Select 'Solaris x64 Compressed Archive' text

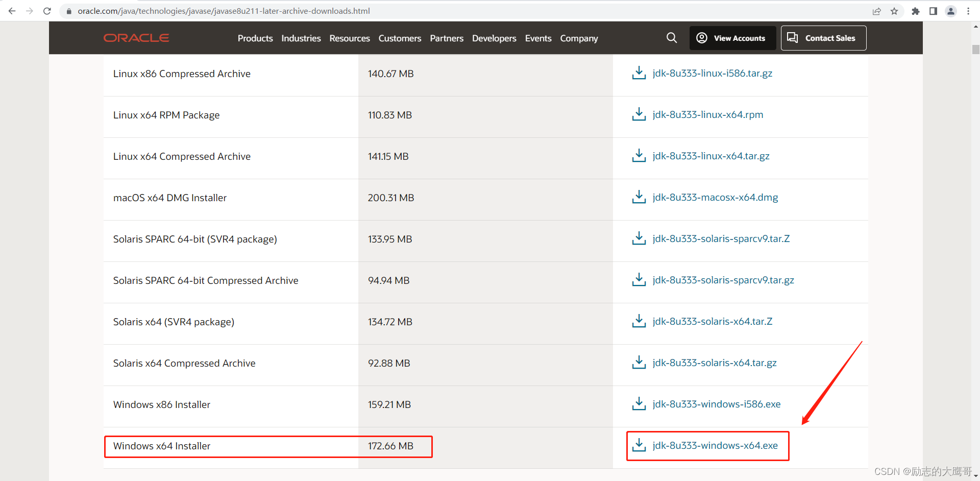pyautogui.click(x=184, y=363)
